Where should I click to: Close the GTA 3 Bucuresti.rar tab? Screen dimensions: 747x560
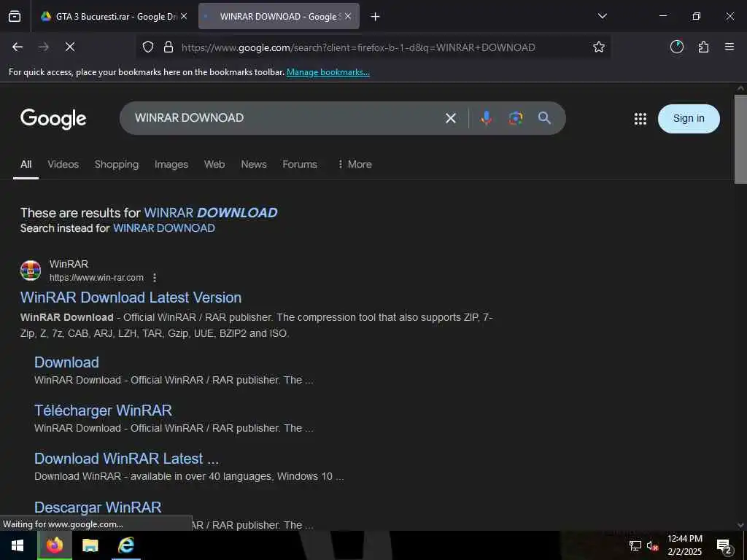tap(184, 16)
